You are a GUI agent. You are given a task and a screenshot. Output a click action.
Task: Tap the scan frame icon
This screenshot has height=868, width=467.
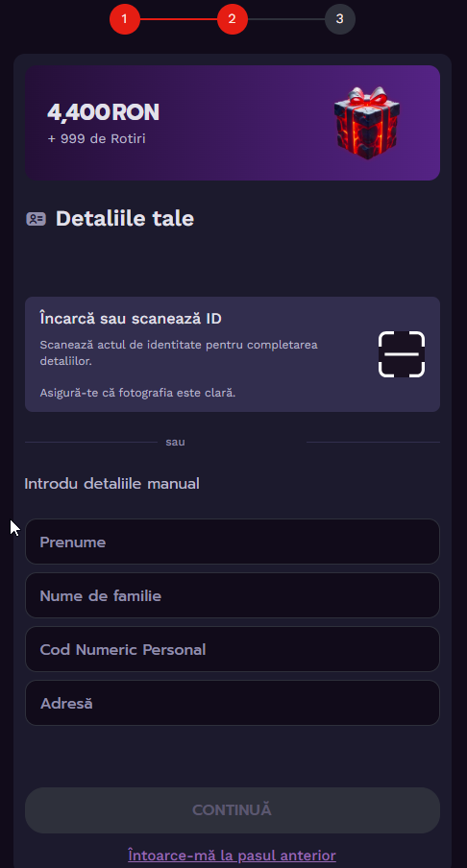[402, 354]
